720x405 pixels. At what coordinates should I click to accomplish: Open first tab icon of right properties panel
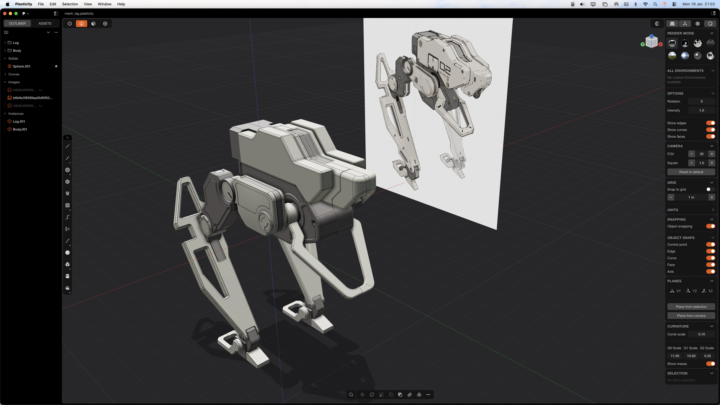[x=672, y=23]
